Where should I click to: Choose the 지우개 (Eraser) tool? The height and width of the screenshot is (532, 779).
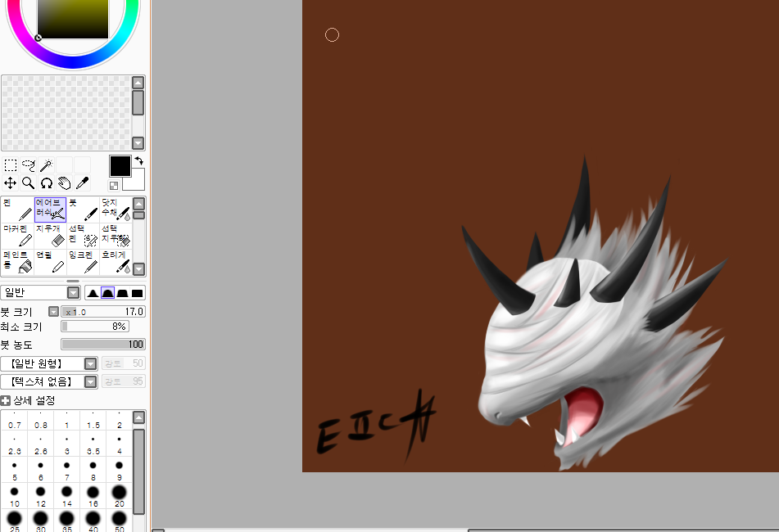[x=50, y=236]
